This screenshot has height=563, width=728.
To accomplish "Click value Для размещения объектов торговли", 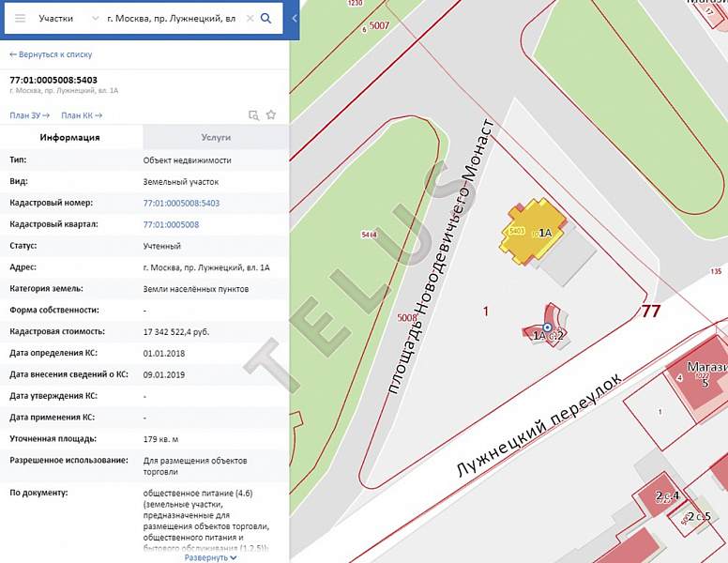I will pyautogui.click(x=195, y=466).
